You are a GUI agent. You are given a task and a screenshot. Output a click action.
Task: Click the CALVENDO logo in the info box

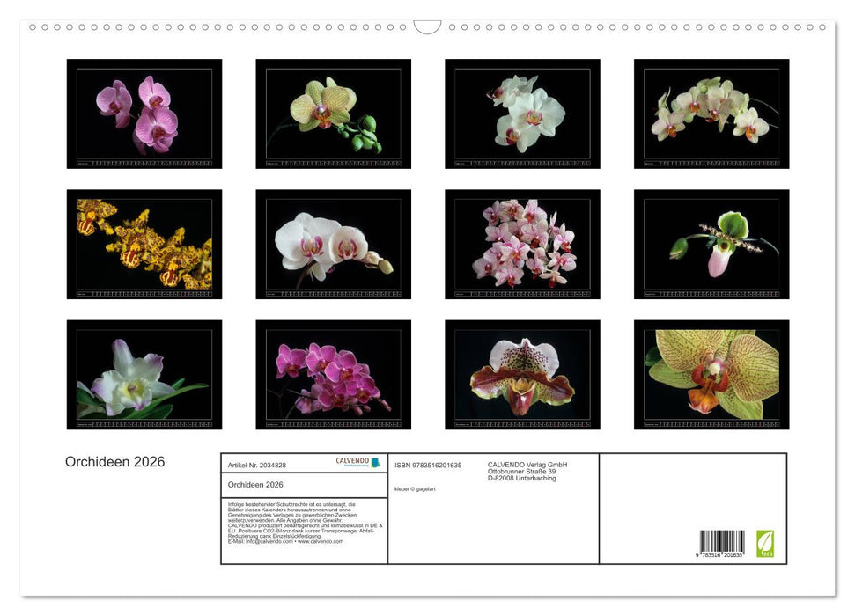pyautogui.click(x=357, y=462)
